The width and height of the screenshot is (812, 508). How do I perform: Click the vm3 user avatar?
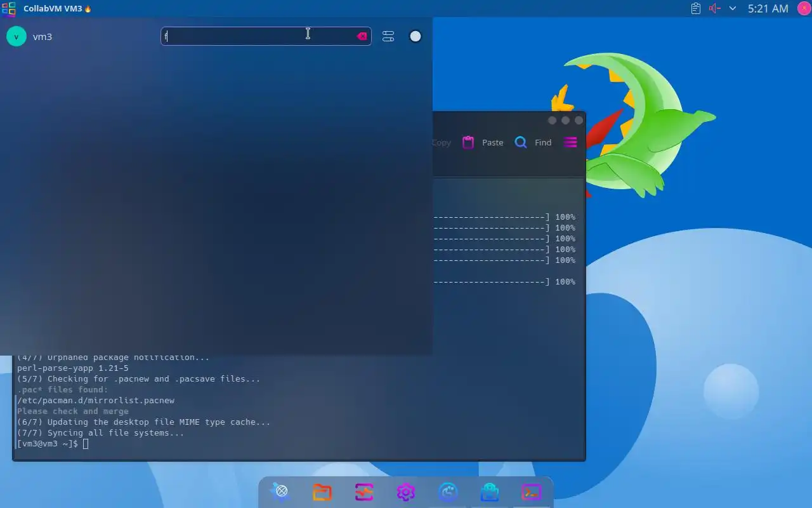pyautogui.click(x=16, y=36)
